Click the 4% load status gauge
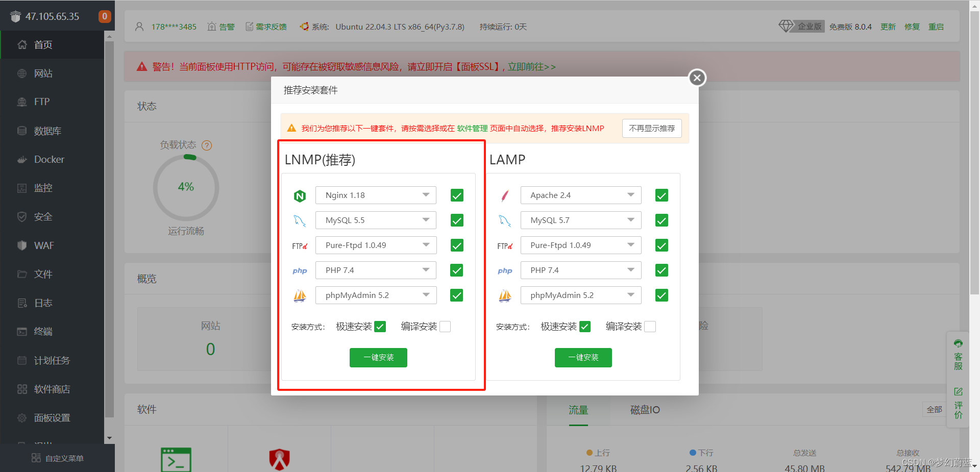980x472 pixels. click(x=186, y=187)
